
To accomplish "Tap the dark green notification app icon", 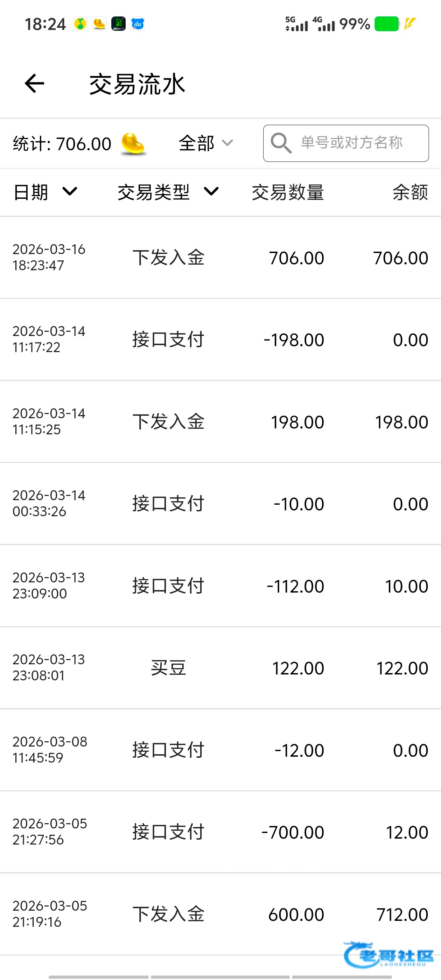I will click(x=118, y=24).
